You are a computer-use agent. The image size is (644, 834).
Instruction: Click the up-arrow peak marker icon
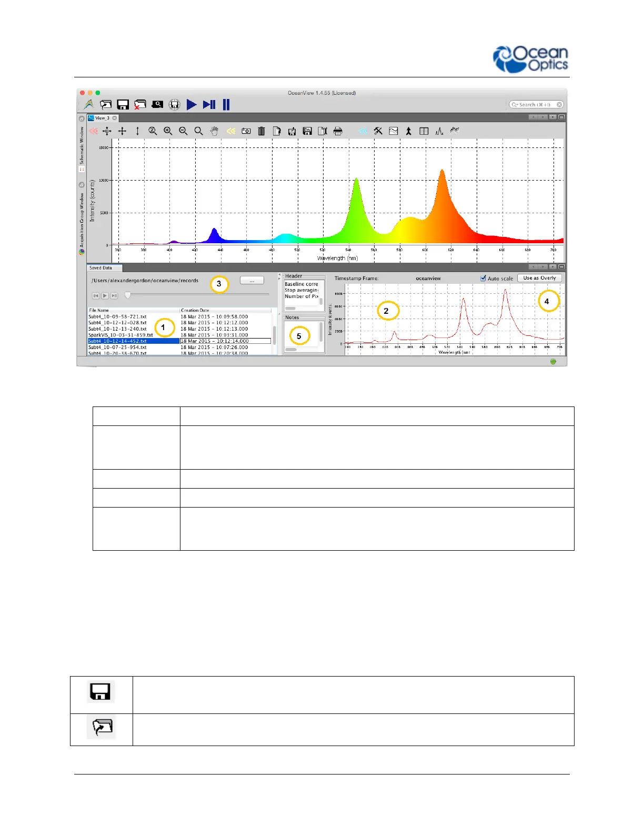click(x=409, y=131)
